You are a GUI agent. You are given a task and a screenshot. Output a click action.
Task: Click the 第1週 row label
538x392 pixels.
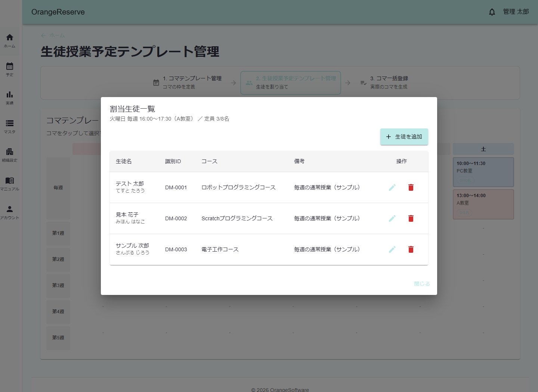[x=58, y=233]
